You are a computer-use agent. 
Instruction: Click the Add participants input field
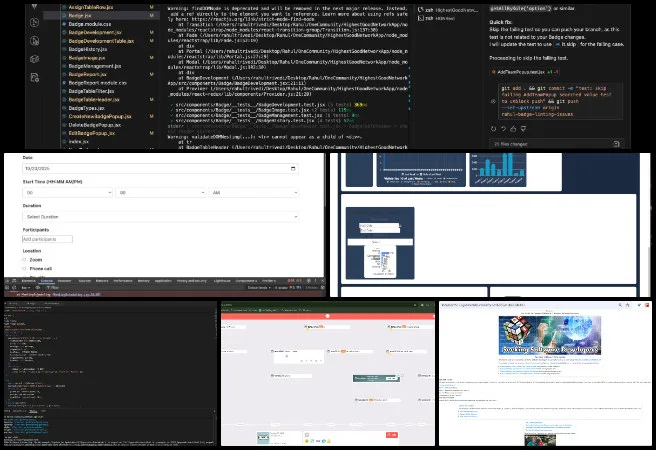coord(47,239)
